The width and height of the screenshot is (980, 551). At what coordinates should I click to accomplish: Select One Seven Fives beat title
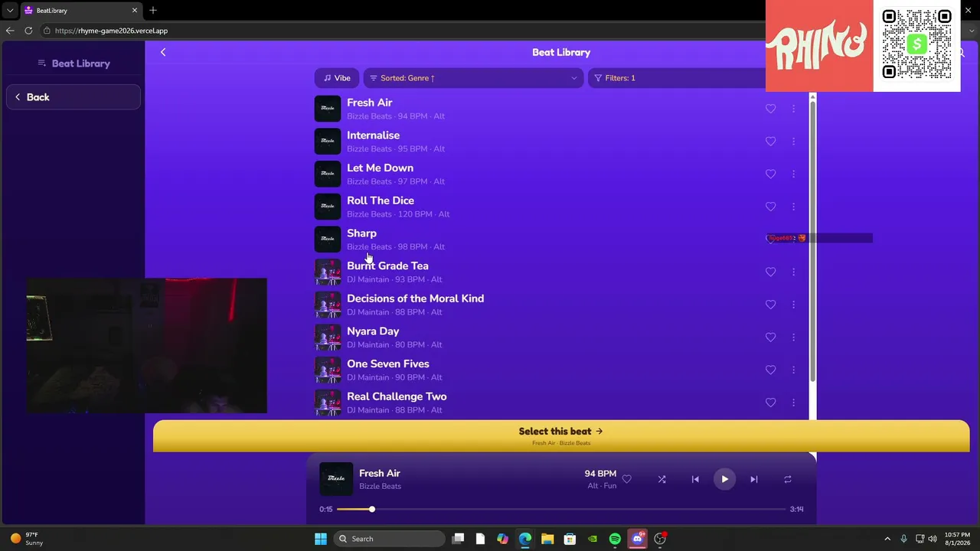pyautogui.click(x=388, y=364)
